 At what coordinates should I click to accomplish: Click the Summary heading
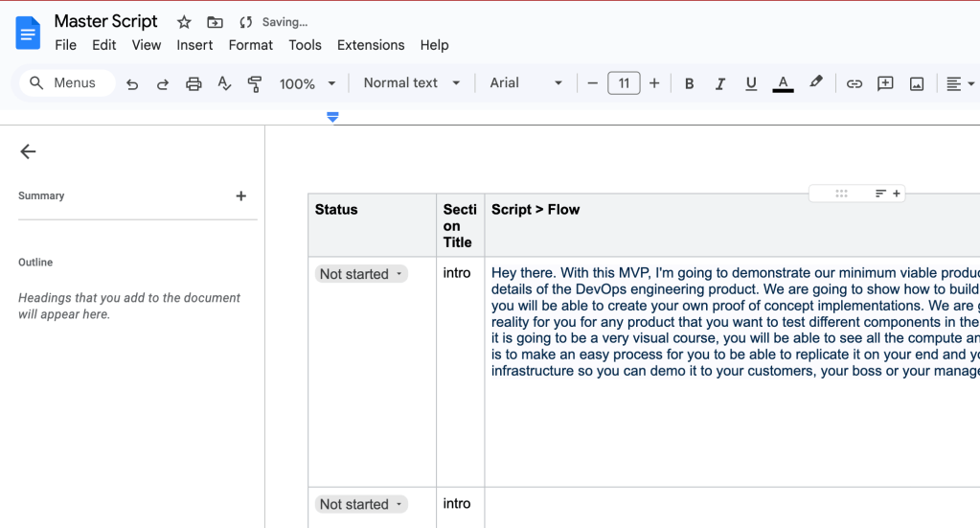pos(41,196)
